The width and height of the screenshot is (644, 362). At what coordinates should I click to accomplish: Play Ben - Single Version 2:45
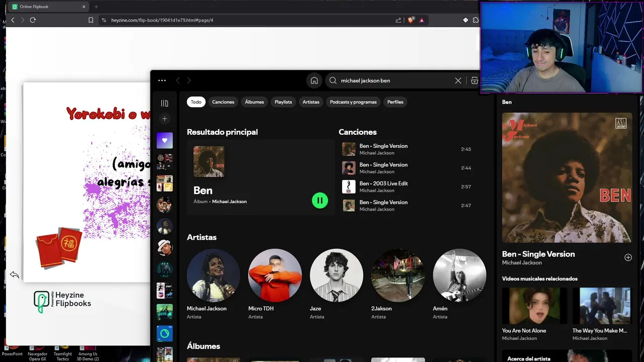407,149
